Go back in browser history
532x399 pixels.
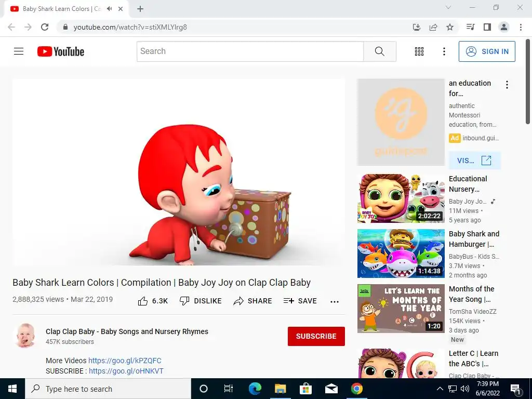[11, 27]
